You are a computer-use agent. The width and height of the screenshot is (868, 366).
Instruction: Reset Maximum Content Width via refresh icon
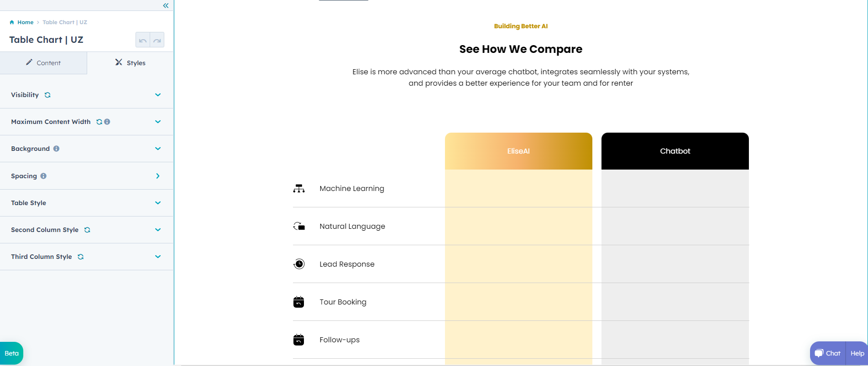point(99,122)
